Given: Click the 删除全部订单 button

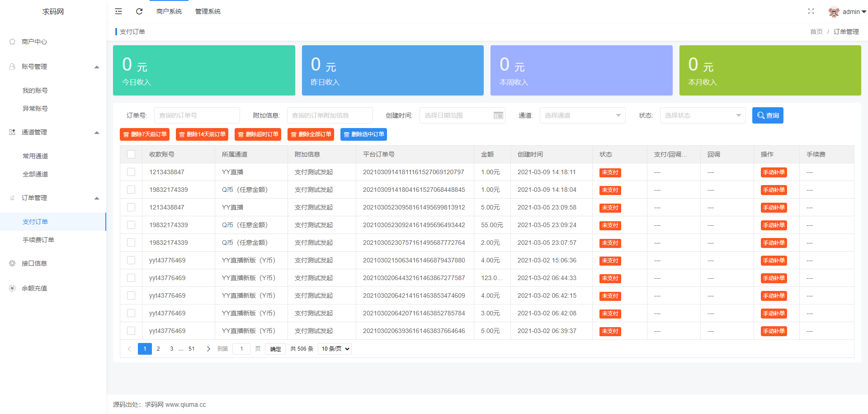Looking at the screenshot, I should [x=311, y=134].
